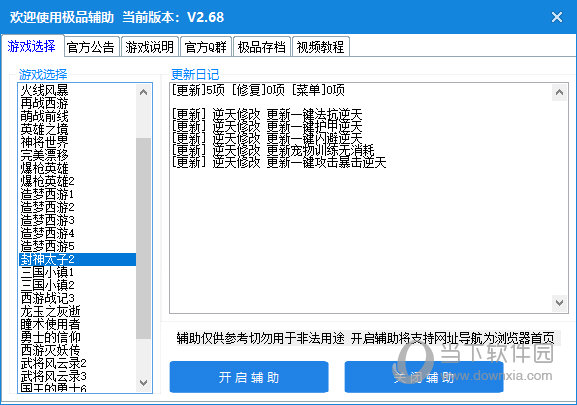This screenshot has width=577, height=405.
Task: Click log line 更新一键攻击暴击逆天
Action: pos(279,162)
